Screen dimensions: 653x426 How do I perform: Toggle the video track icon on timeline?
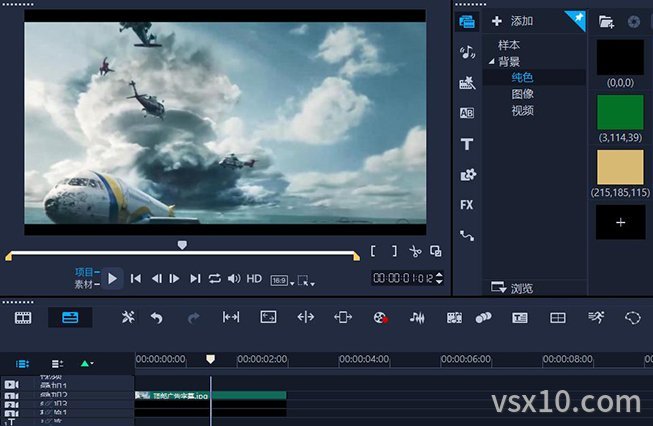(11, 385)
